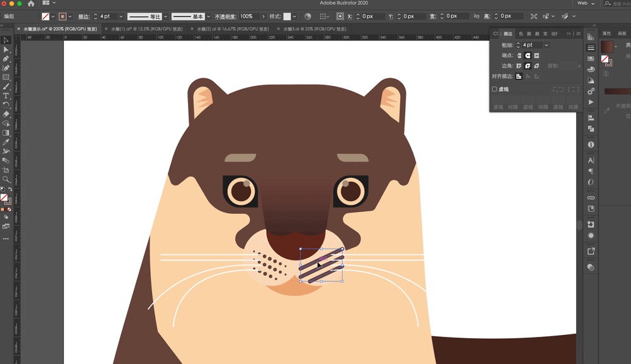Select the Zoom magnifier tool
The width and height of the screenshot is (631, 364).
(x=6, y=179)
